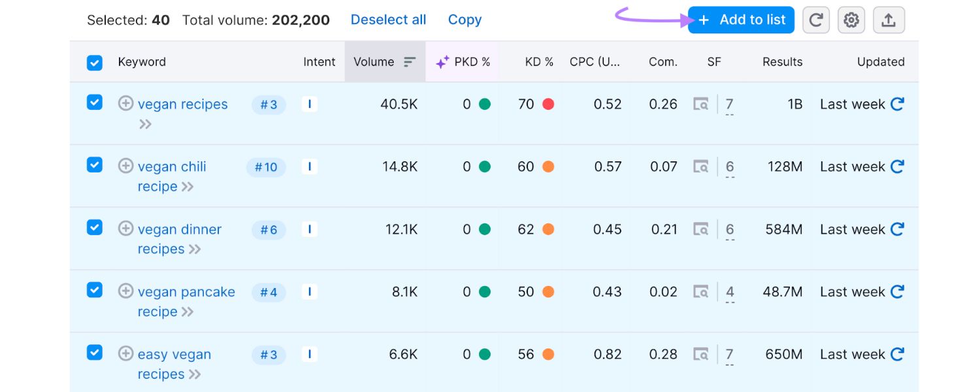Export the keyword list using the upload icon
Image resolution: width=980 pixels, height=392 pixels.
889,20
